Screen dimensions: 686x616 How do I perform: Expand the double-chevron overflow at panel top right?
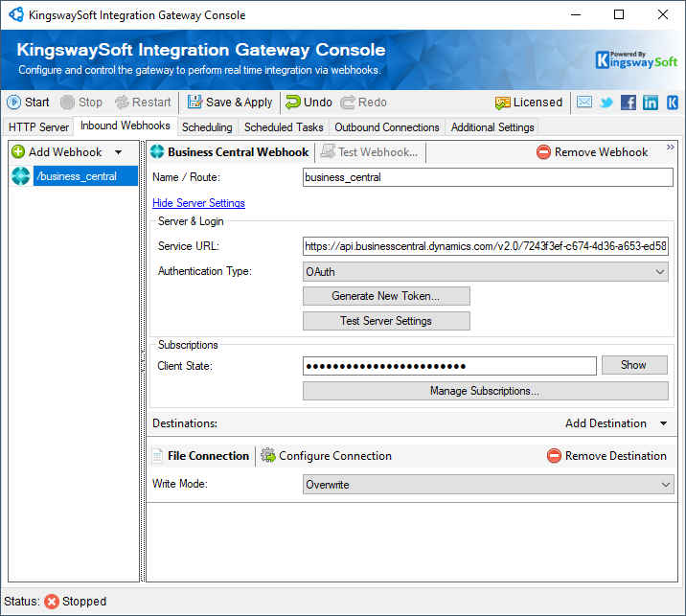[x=670, y=148]
